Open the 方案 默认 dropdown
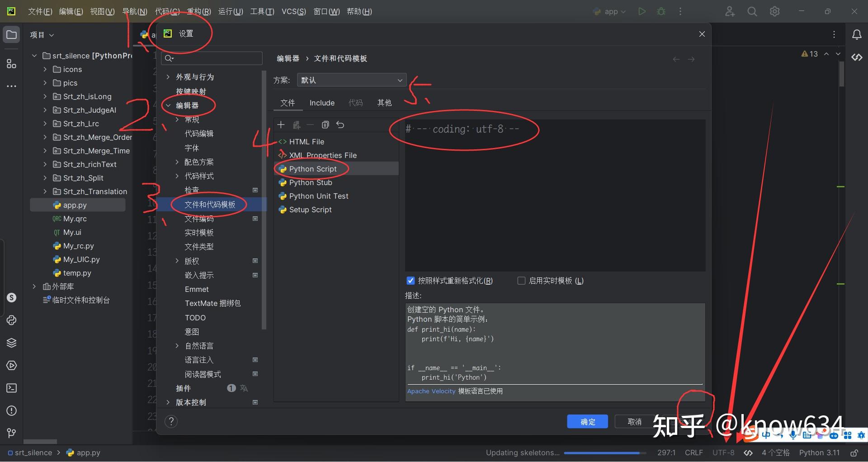The image size is (868, 462). 351,80
